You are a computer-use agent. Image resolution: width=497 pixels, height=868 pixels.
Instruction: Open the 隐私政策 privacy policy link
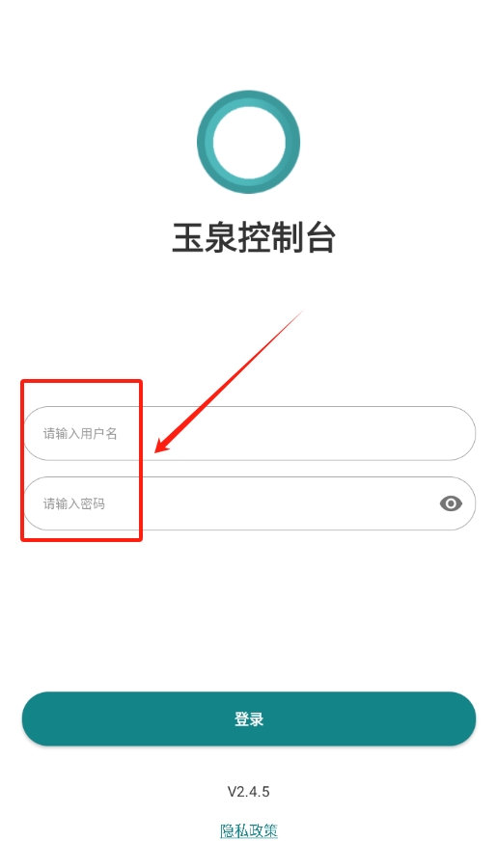[x=249, y=830]
